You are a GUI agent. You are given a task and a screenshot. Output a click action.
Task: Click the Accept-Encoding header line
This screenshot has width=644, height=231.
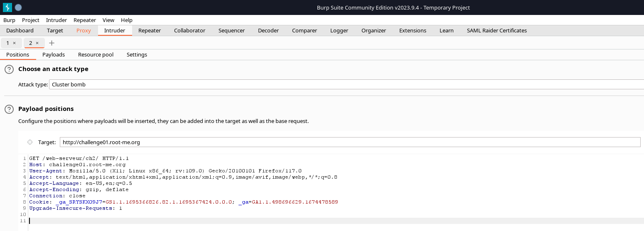pos(79,189)
